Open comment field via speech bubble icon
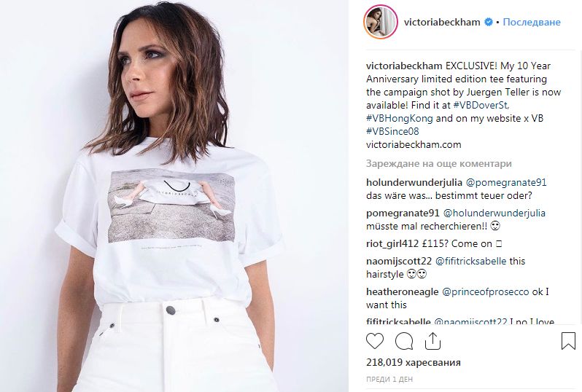Screen dimensions: 582x392 click(404, 341)
